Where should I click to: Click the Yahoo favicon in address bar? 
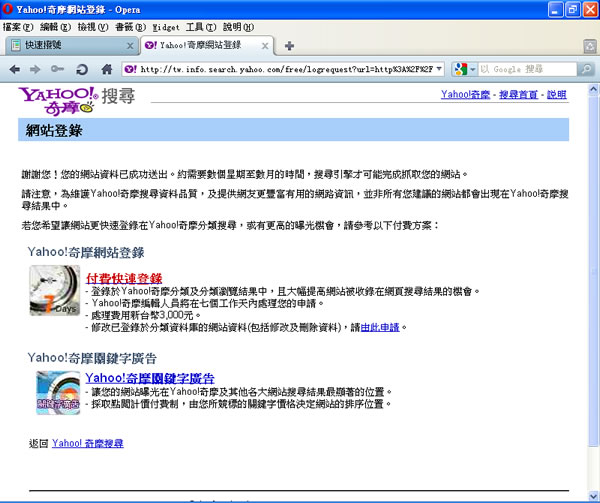point(130,69)
